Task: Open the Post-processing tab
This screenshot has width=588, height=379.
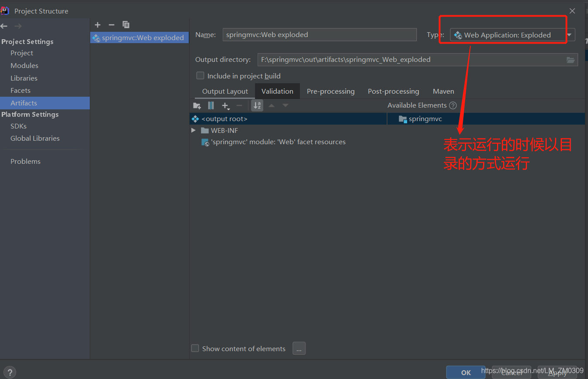Action: pyautogui.click(x=393, y=91)
